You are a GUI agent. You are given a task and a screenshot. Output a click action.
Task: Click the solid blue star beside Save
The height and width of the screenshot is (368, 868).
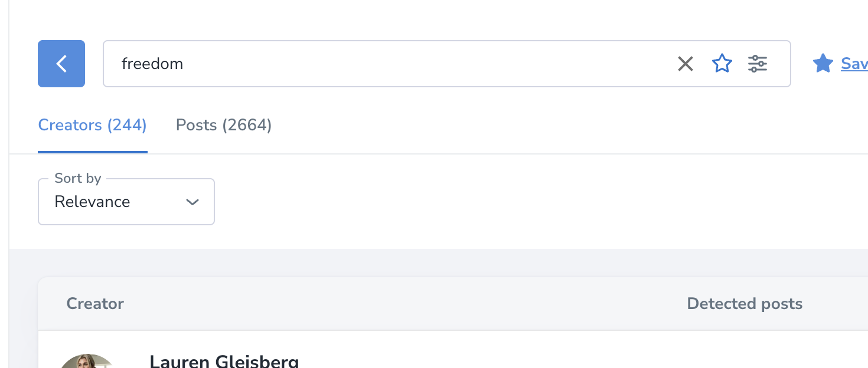[823, 64]
